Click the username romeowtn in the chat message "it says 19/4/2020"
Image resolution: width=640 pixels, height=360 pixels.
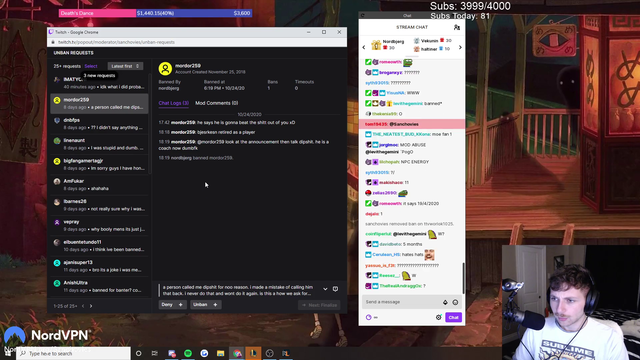pyautogui.click(x=390, y=203)
